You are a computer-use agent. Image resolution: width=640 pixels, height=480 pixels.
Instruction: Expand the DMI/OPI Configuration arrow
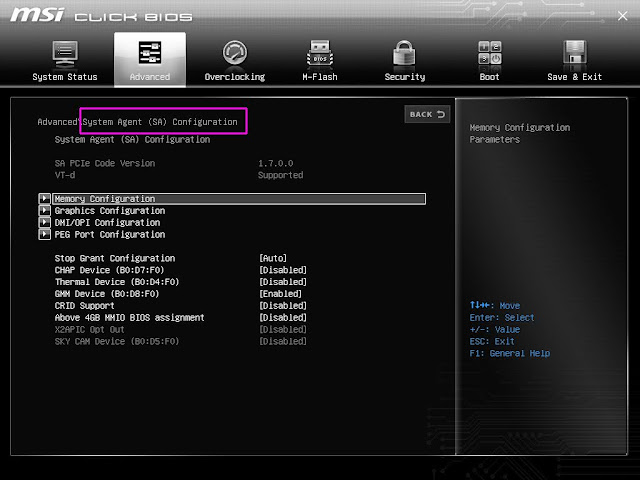pyautogui.click(x=44, y=222)
